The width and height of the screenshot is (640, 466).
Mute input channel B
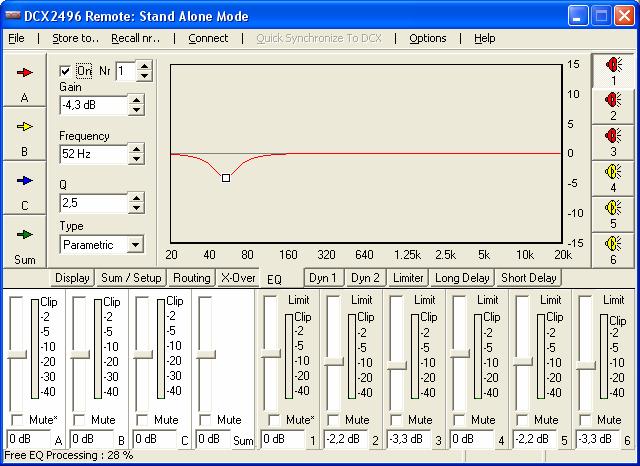coord(80,420)
